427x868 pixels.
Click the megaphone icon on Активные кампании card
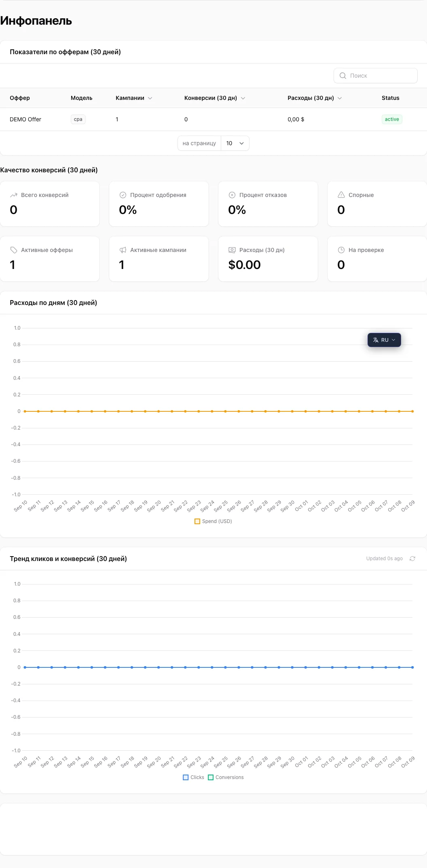click(x=123, y=250)
